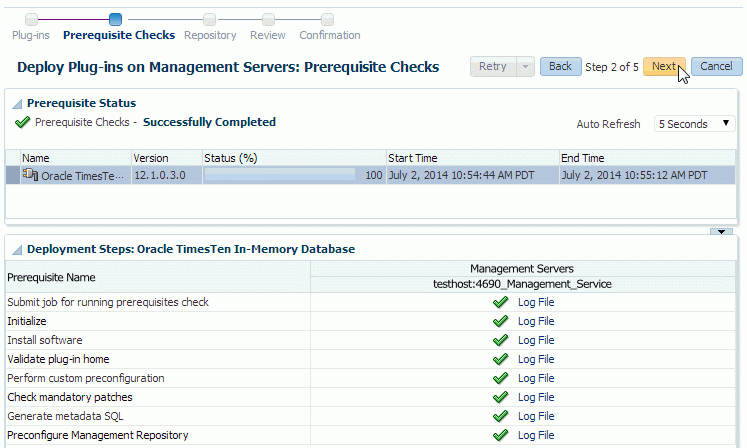Cancel the plug-in deployment wizard

coord(716,66)
